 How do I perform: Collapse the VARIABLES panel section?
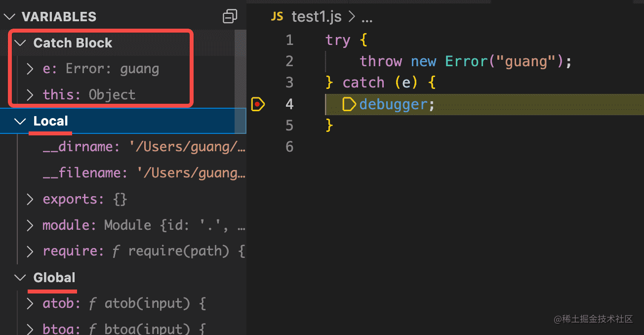tap(10, 17)
